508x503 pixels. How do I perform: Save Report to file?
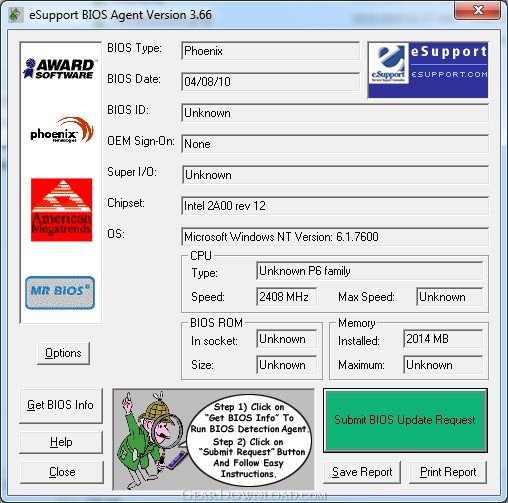[x=362, y=472]
